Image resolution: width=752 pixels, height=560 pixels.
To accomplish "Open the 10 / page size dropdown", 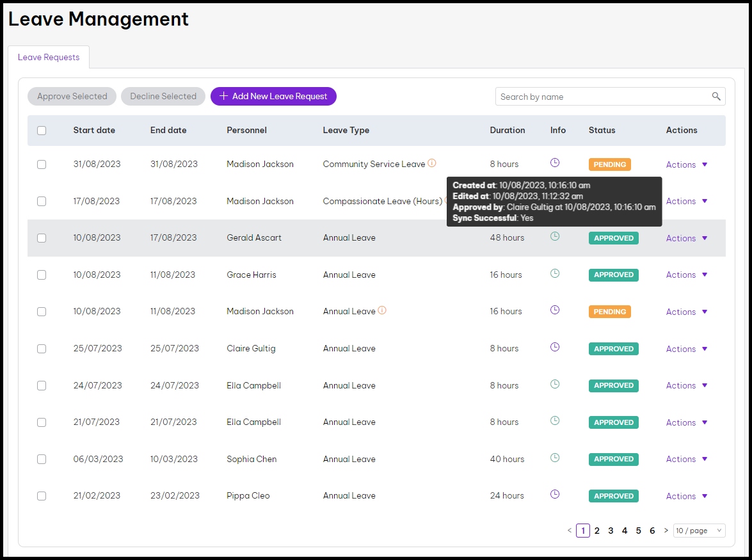I will [699, 531].
